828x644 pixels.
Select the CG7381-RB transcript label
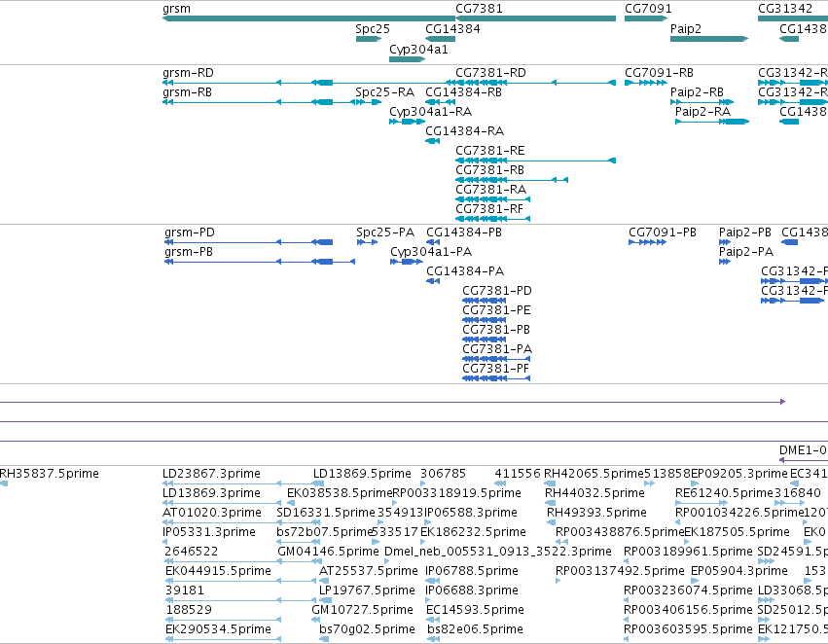click(490, 170)
